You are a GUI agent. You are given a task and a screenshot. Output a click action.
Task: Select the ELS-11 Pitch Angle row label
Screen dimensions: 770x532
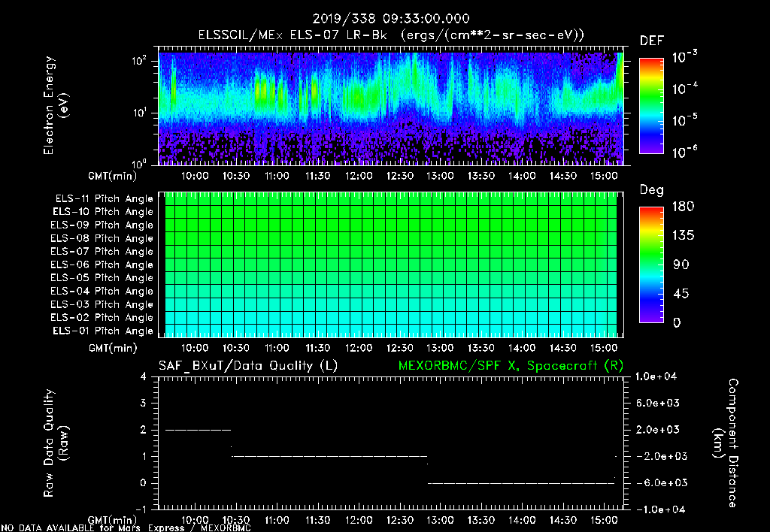pos(104,199)
